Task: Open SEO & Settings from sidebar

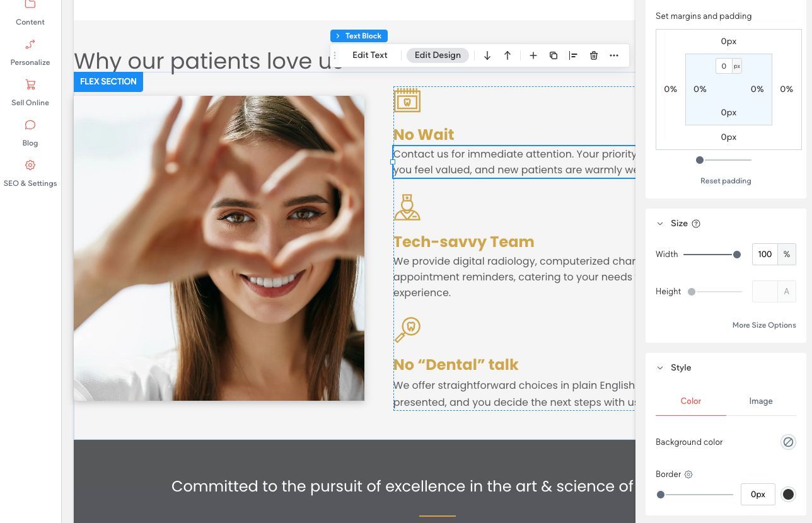Action: tap(30, 174)
